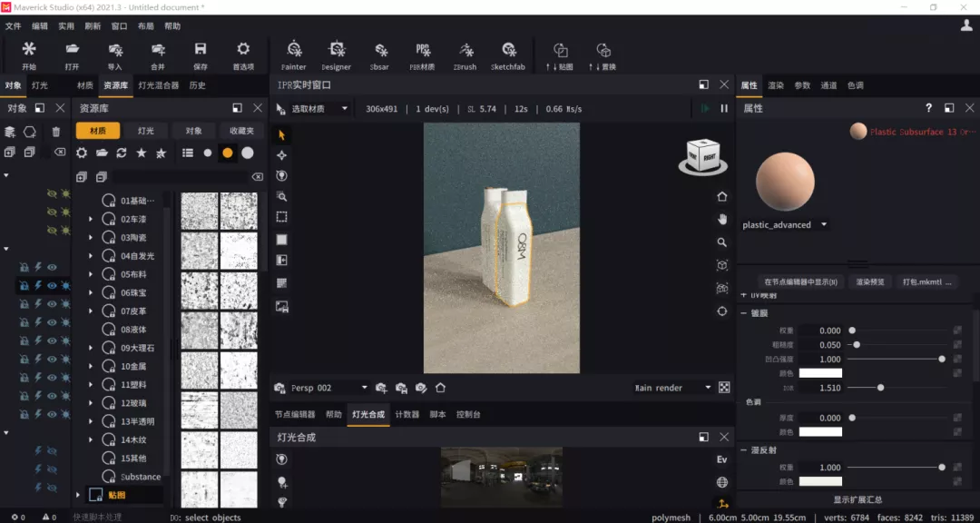
Task: Start IPR render with green play button
Action: [x=705, y=108]
